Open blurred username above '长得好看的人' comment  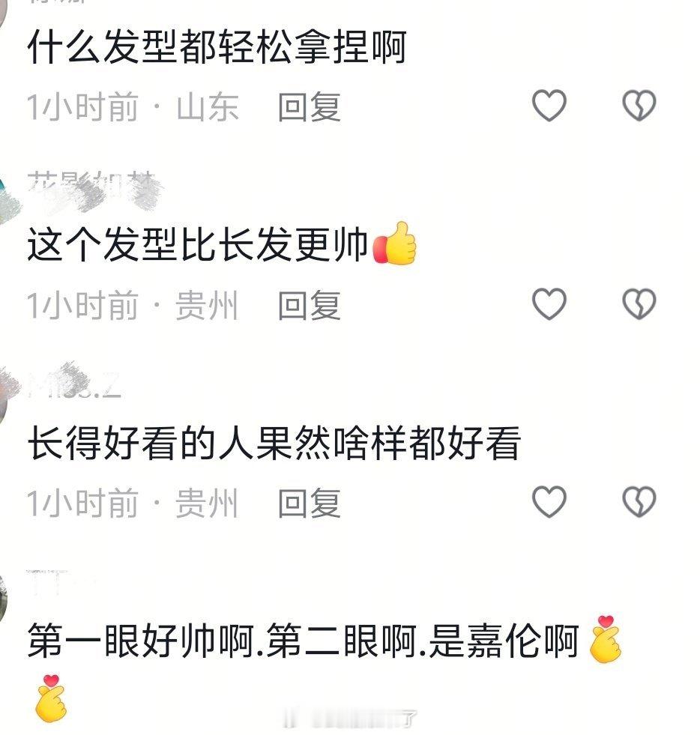(x=75, y=385)
